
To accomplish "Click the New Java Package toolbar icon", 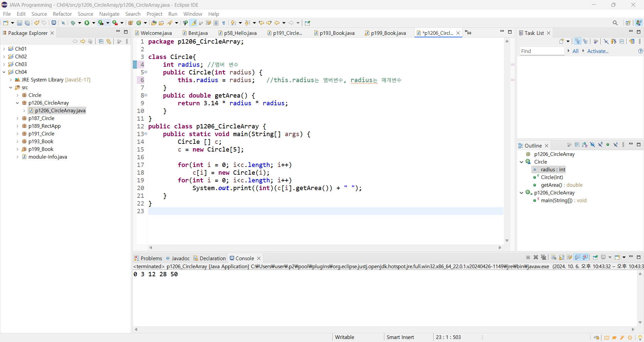I will coord(130,23).
